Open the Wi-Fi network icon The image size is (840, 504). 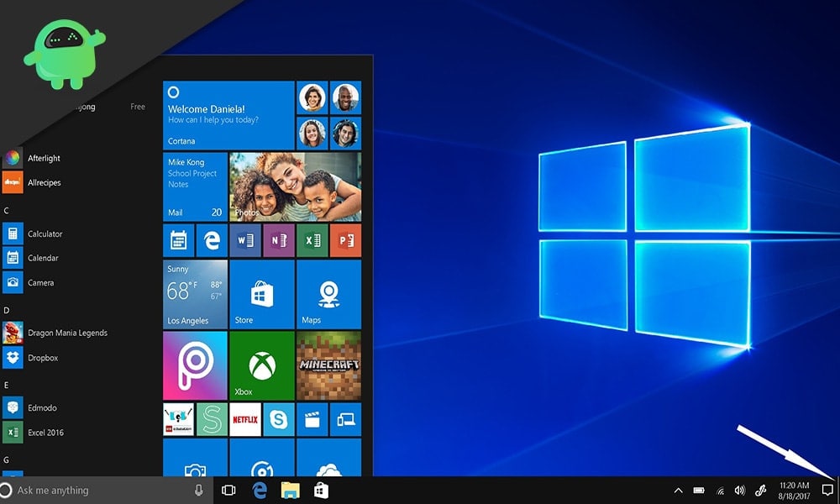[x=721, y=491]
